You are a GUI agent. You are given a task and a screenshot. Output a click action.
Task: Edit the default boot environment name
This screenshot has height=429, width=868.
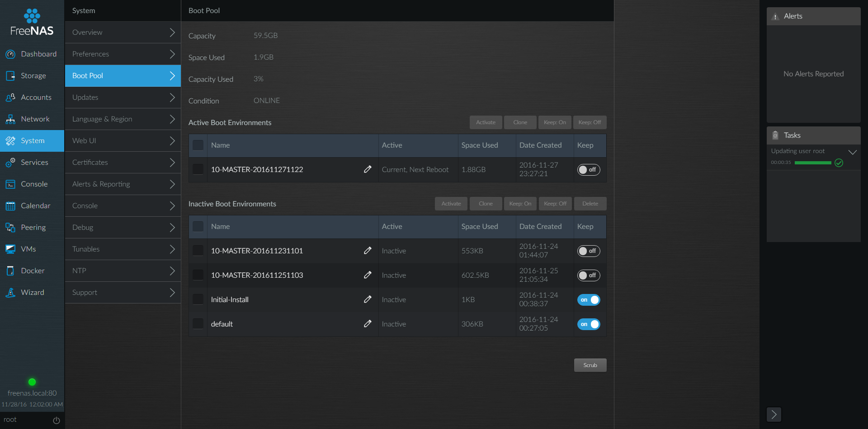[x=368, y=324]
